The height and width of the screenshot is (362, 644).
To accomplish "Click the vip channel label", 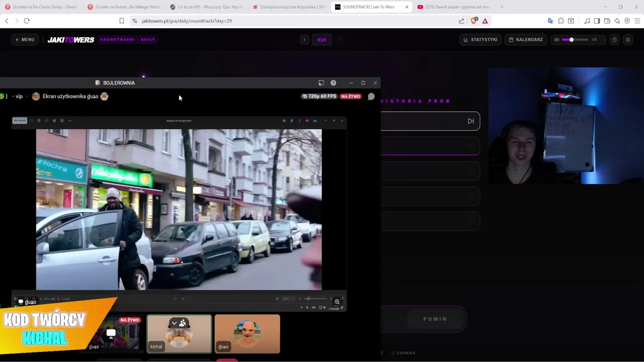I will coord(19,97).
